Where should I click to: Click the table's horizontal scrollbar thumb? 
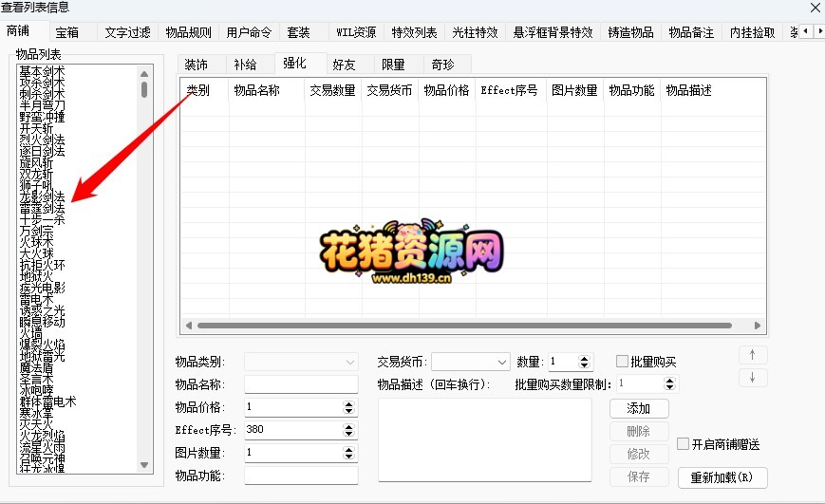pyautogui.click(x=464, y=326)
